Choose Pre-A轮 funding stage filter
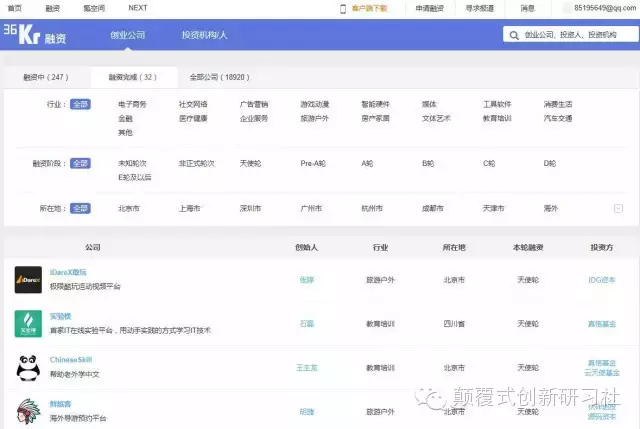Viewport: 640px width, 429px height. 313,164
